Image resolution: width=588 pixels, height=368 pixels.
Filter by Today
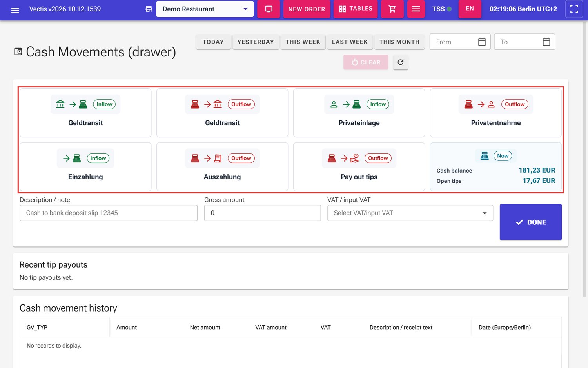(213, 42)
